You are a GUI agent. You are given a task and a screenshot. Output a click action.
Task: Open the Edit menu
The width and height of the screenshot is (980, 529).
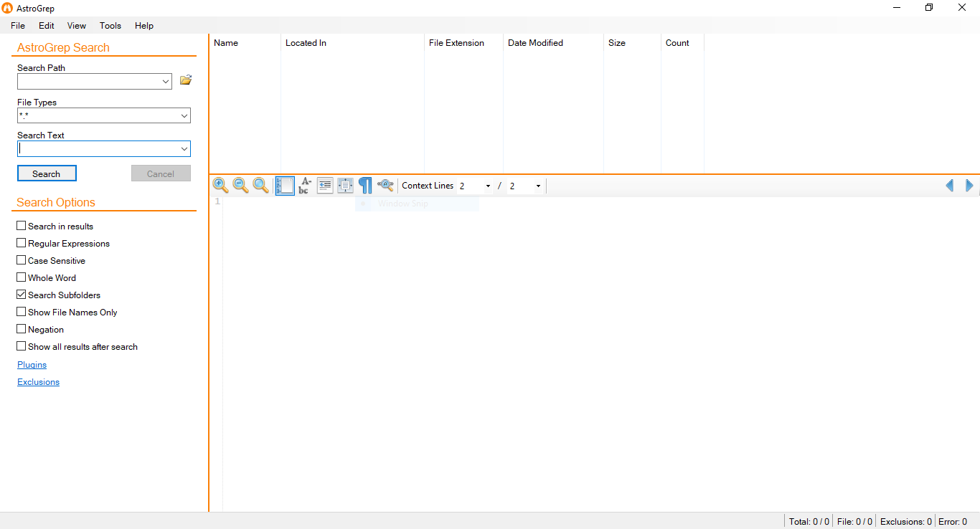click(x=47, y=25)
